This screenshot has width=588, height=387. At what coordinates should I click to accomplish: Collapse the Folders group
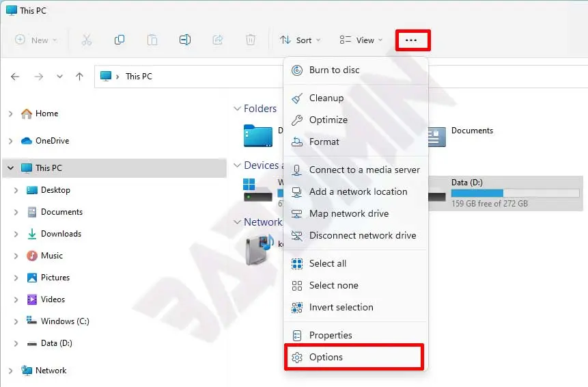[237, 109]
